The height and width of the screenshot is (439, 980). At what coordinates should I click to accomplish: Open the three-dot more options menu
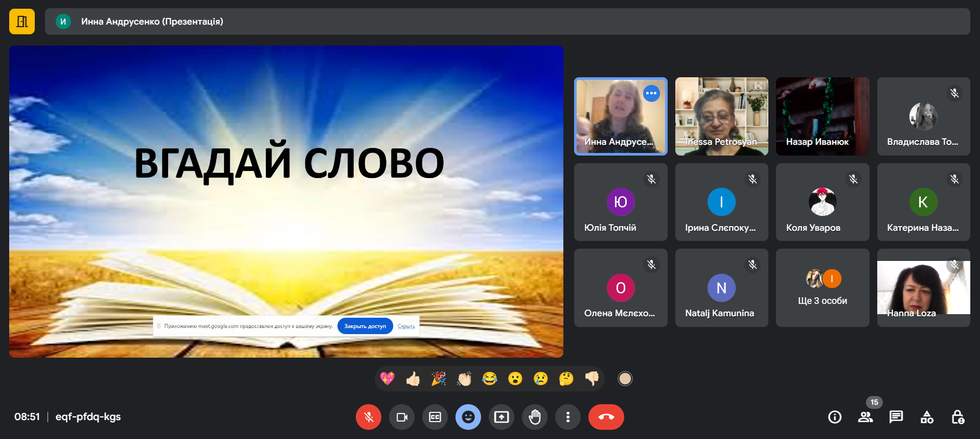[568, 417]
